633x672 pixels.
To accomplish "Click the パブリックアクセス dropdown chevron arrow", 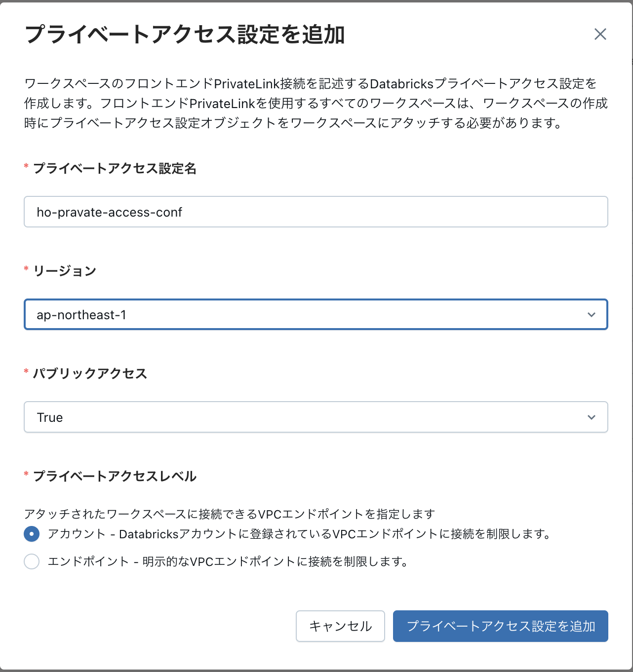I will click(x=591, y=417).
